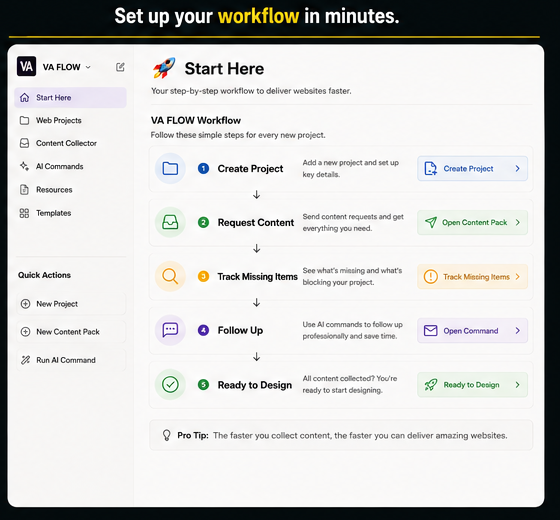The image size is (560, 520).
Task: Click the document icon next to Resources
Action: coord(24,190)
